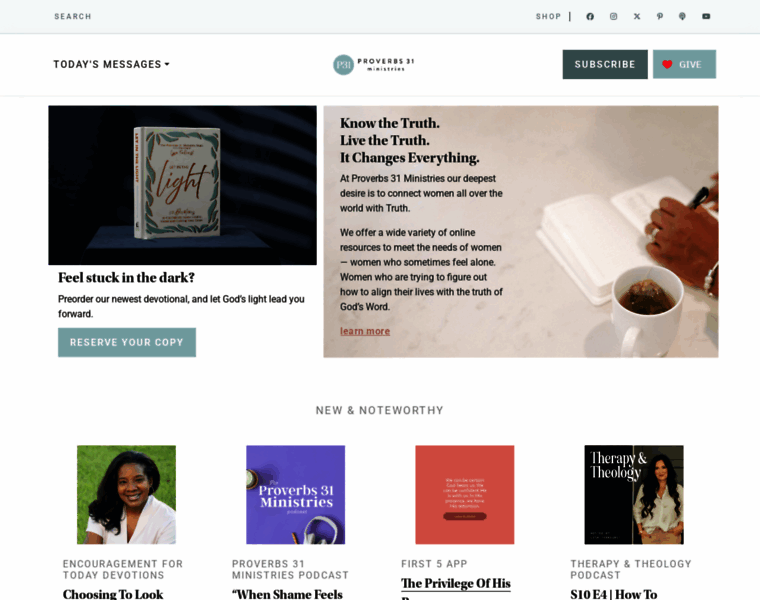The height and width of the screenshot is (600, 760).
Task: Open The Privilege Of His article link
Action: point(456,584)
